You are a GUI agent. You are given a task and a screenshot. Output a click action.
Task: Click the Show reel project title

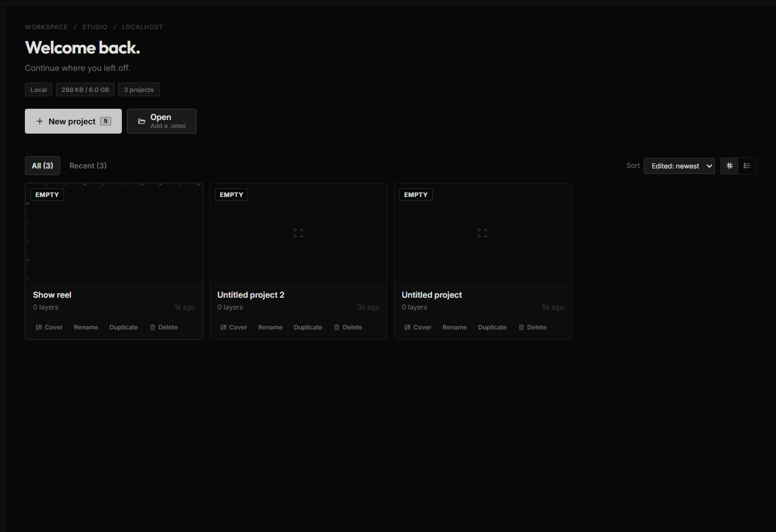click(x=52, y=295)
